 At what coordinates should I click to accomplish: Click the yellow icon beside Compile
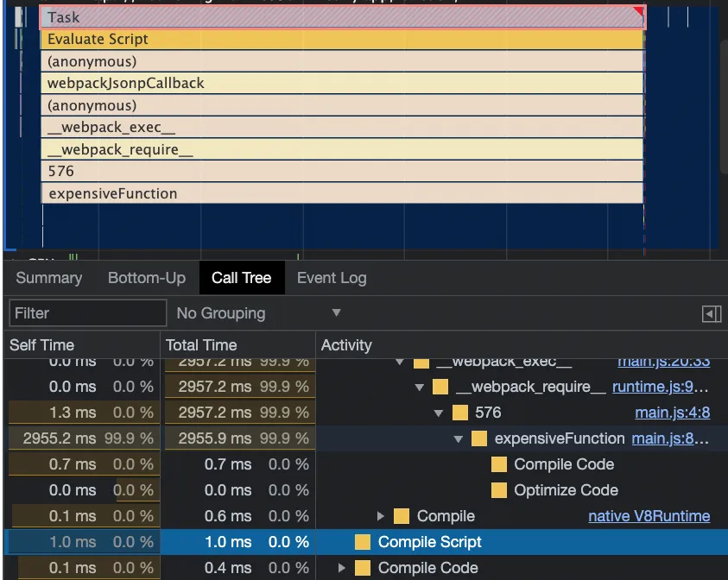402,516
